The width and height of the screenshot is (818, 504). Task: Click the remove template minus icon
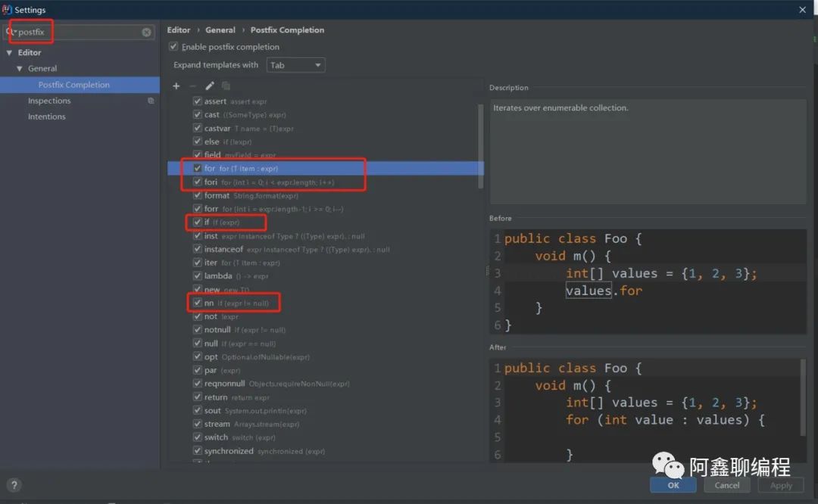[x=192, y=86]
